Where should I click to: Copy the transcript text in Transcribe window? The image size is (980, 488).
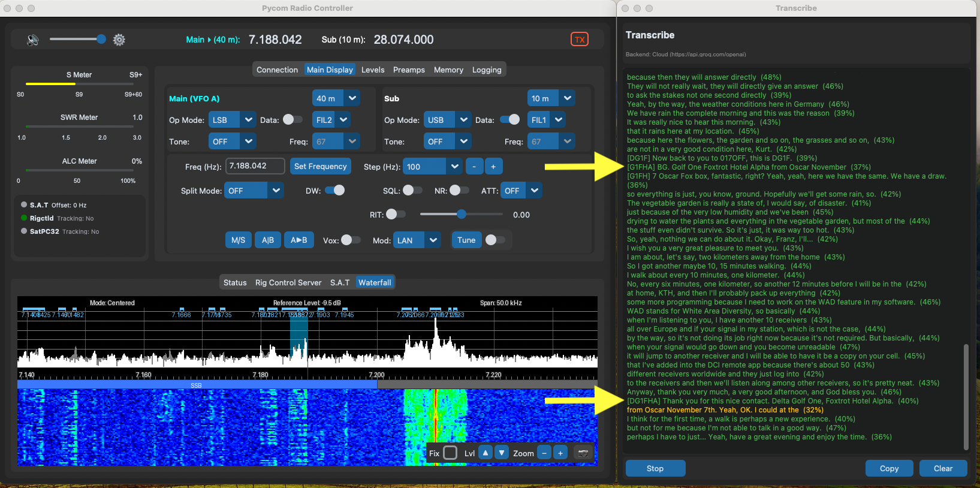pos(889,468)
